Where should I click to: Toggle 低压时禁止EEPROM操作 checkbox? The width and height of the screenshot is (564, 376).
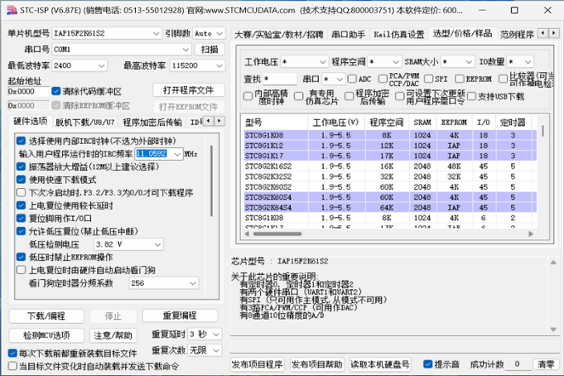coord(21,257)
